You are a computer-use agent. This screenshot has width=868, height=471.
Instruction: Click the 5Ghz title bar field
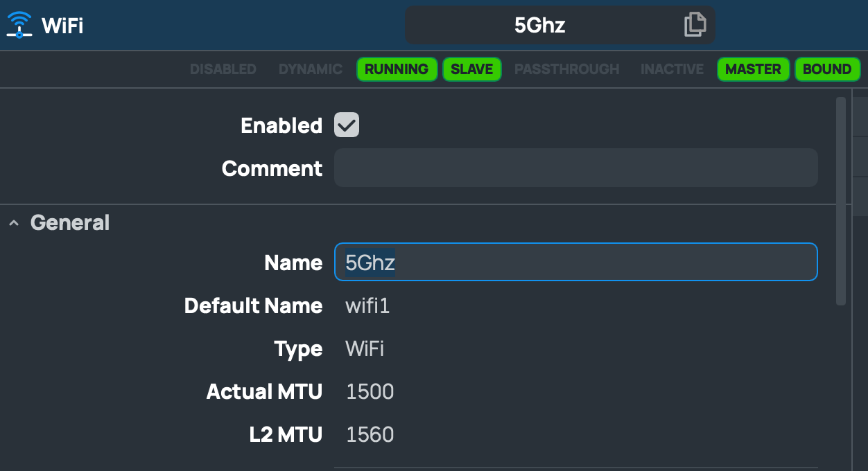click(559, 25)
